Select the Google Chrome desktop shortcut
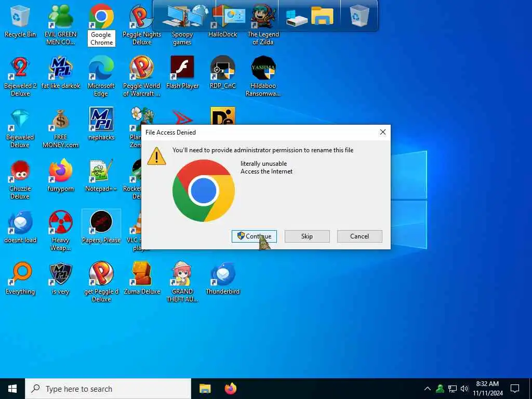Viewport: 532px width, 399px height. [x=101, y=24]
